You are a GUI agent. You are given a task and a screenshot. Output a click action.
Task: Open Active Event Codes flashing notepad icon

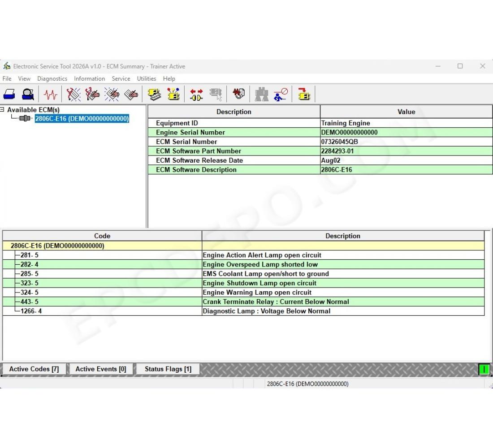(112, 94)
